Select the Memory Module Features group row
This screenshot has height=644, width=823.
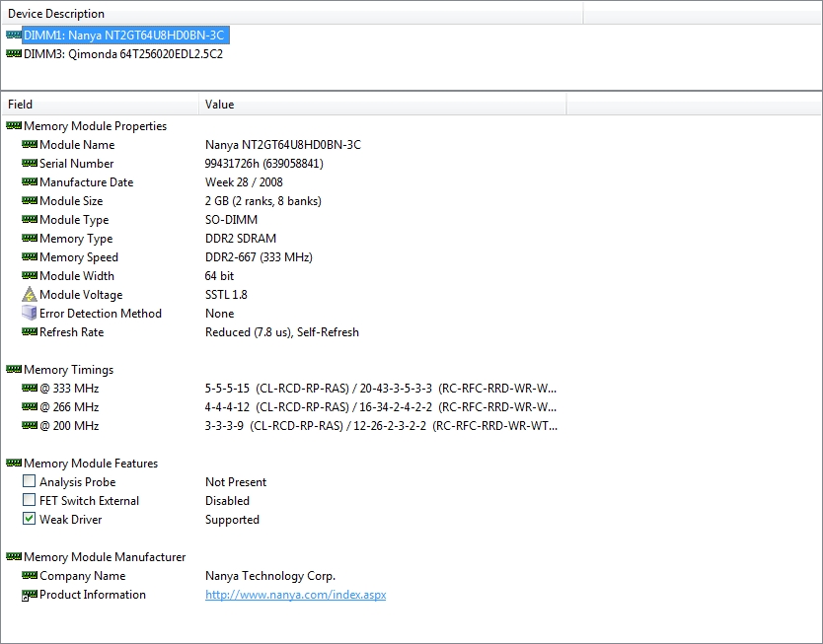(90, 464)
